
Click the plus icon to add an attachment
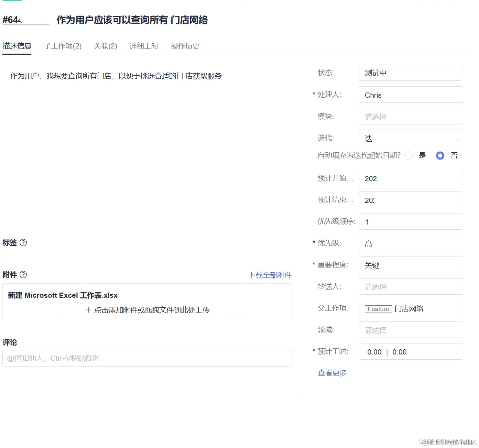(88, 310)
